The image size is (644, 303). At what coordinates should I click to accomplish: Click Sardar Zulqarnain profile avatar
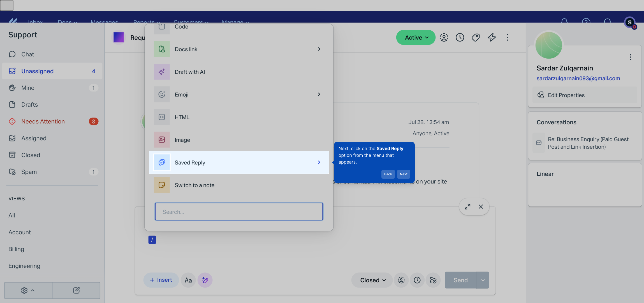pos(549,45)
